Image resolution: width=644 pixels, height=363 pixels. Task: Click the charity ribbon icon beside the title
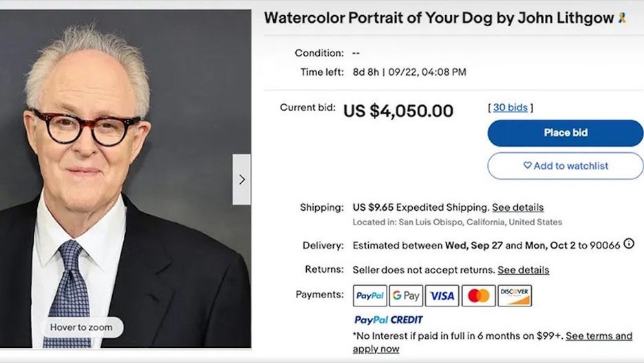coord(622,18)
